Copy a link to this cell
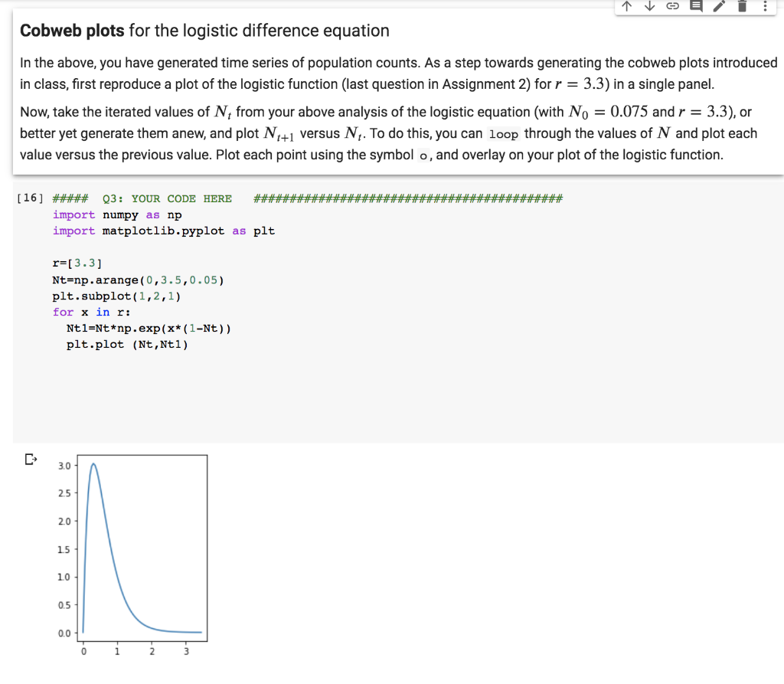 (x=671, y=8)
